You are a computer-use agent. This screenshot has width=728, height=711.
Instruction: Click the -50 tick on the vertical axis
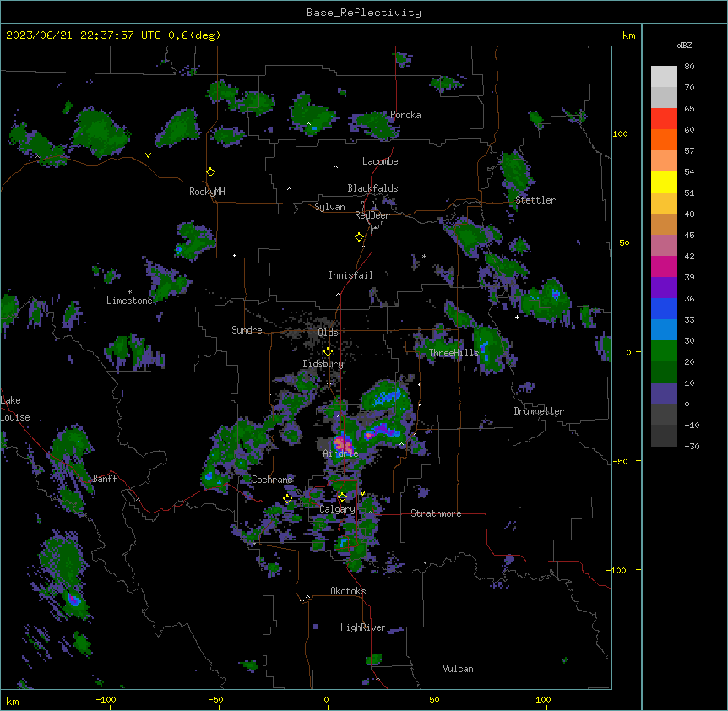(x=620, y=461)
